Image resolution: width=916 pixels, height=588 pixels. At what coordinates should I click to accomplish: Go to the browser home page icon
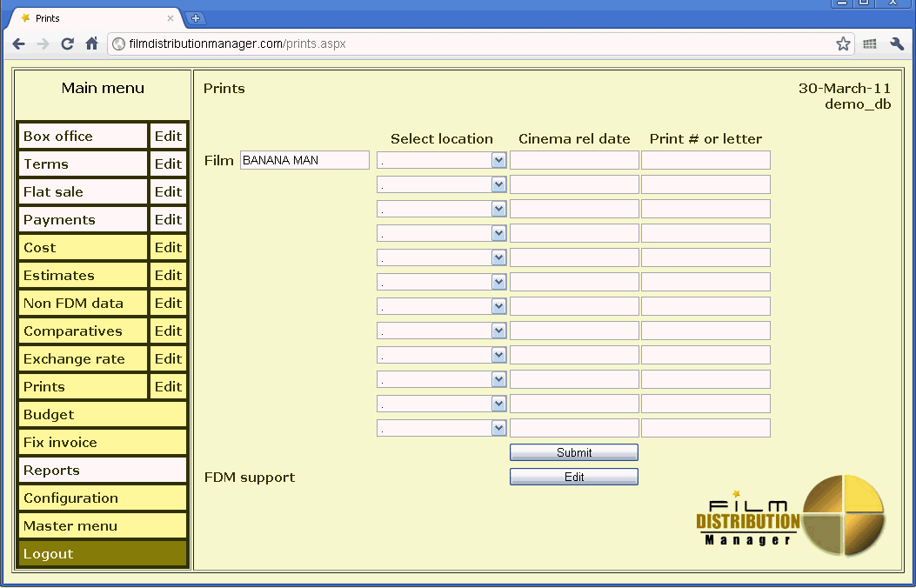click(x=91, y=43)
